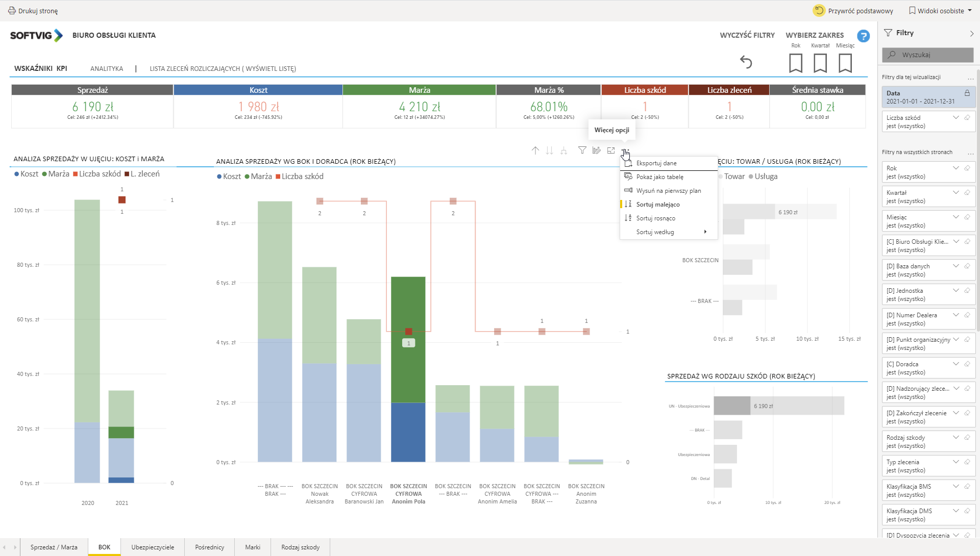Expand the Rodzaj szkody filter card

coord(956,437)
